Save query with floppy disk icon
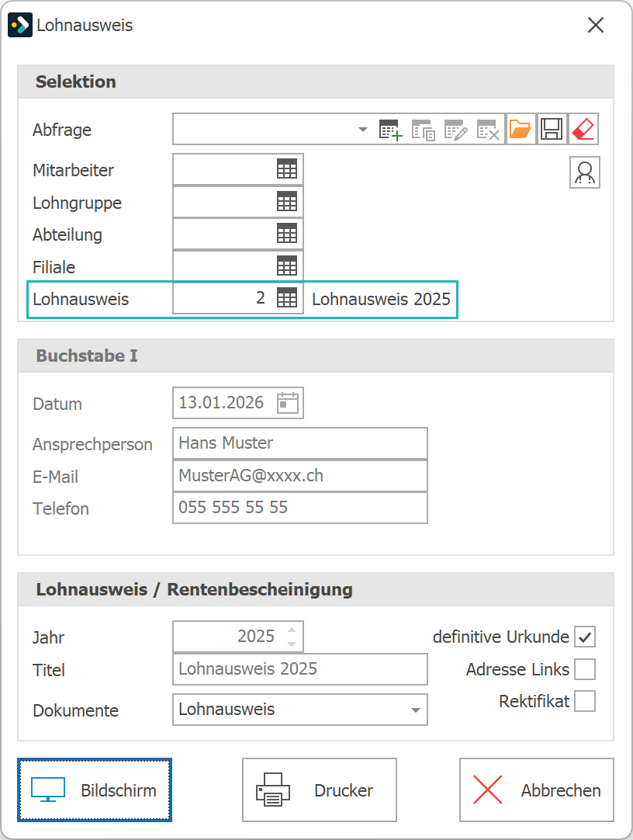Viewport: 633px width, 840px height. (552, 129)
